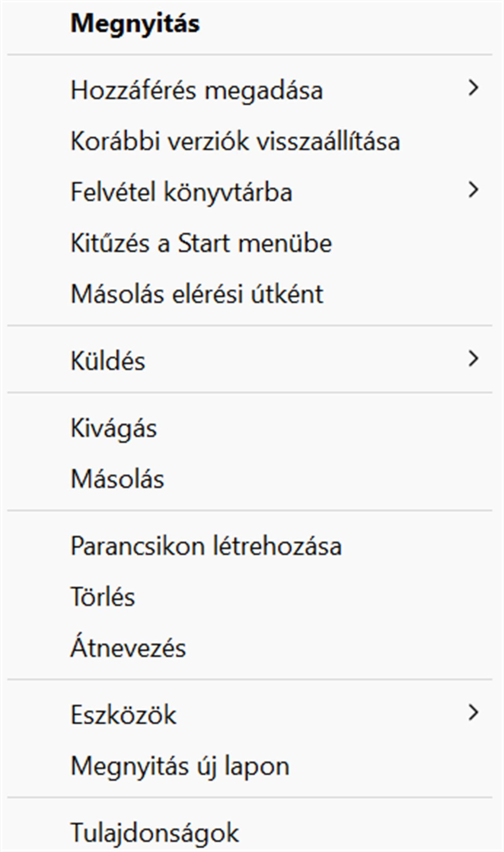The height and width of the screenshot is (852, 504).
Task: Click the standalone Másolás option
Action: (x=117, y=479)
